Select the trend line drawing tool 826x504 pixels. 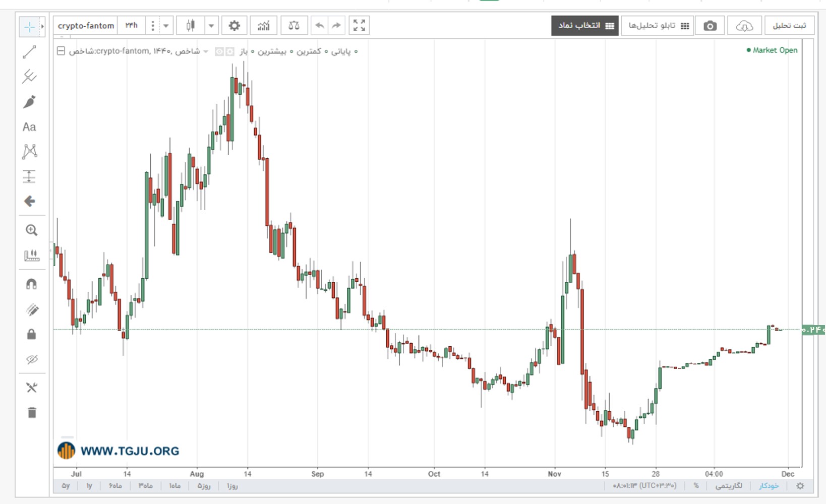click(30, 51)
